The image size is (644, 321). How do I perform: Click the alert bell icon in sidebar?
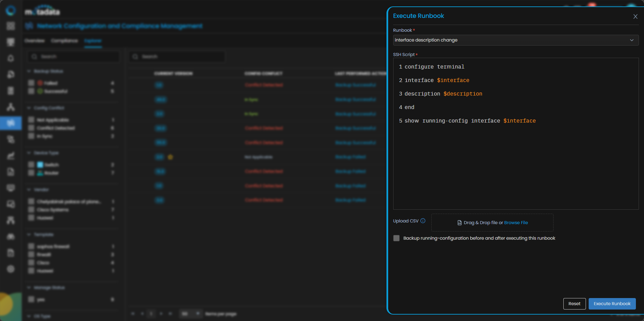[x=11, y=58]
